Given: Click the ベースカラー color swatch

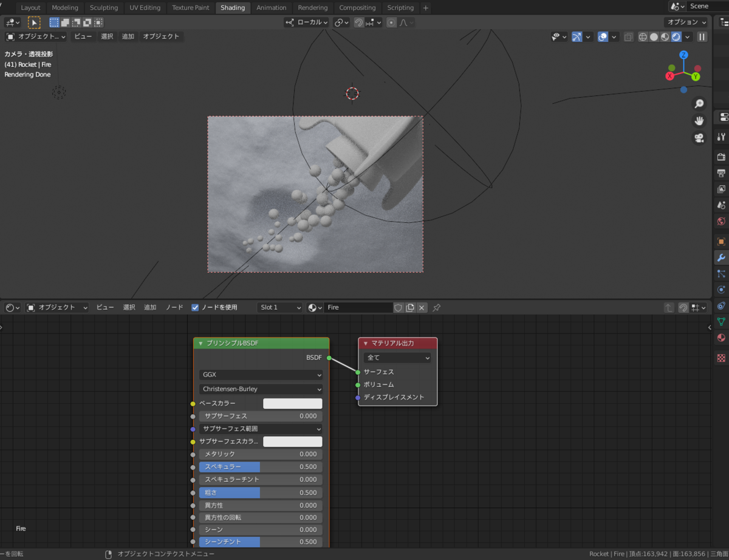Looking at the screenshot, I should pos(292,403).
